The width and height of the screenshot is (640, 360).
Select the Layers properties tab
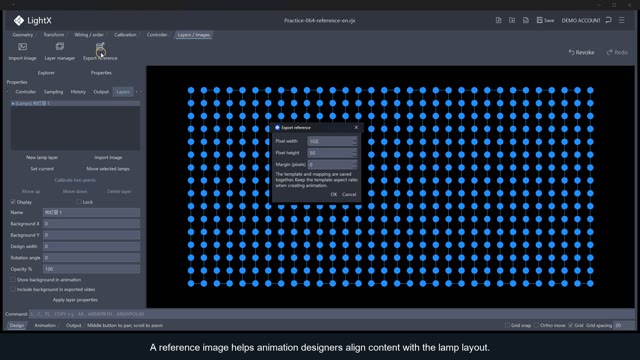(x=123, y=92)
